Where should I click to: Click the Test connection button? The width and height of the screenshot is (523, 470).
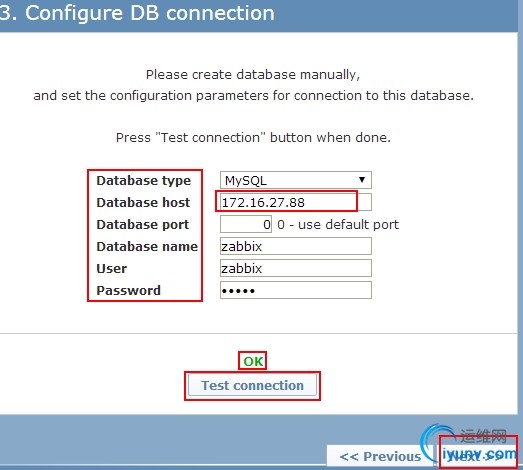(252, 386)
